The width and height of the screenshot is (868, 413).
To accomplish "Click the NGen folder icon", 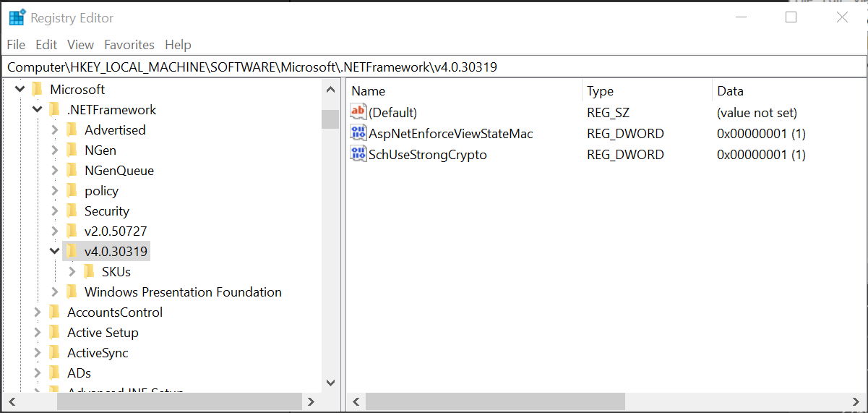I will pyautogui.click(x=72, y=150).
